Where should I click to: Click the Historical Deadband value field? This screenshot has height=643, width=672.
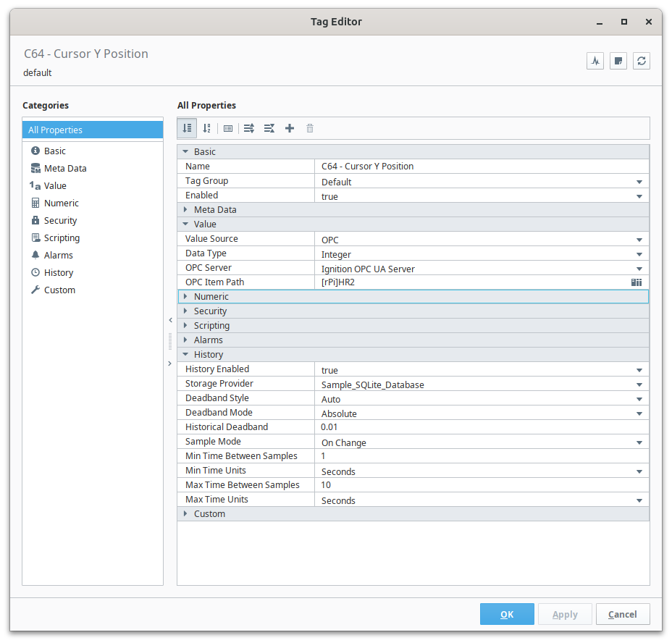tap(478, 427)
